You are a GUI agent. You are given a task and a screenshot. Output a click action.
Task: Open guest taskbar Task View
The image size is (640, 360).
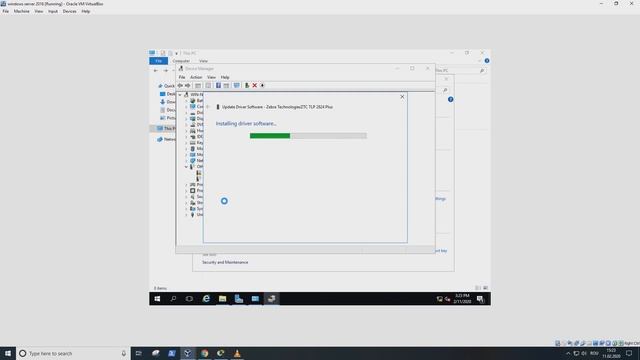[x=189, y=299]
